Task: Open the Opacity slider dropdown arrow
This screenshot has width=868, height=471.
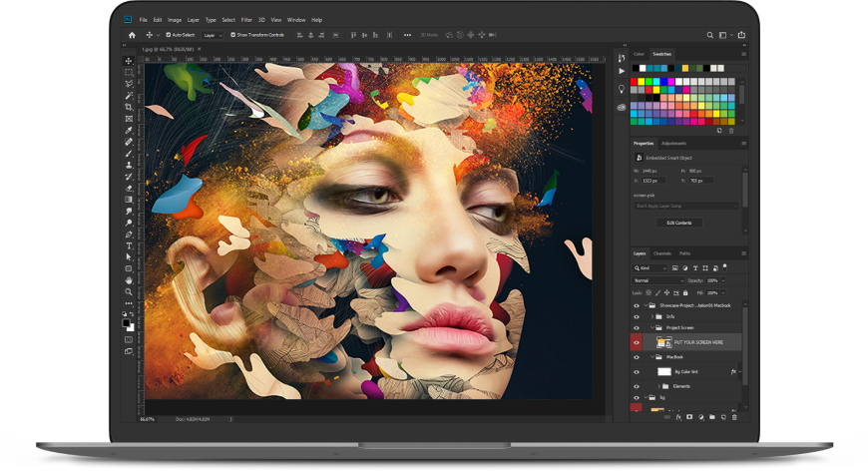Action: coord(723,280)
